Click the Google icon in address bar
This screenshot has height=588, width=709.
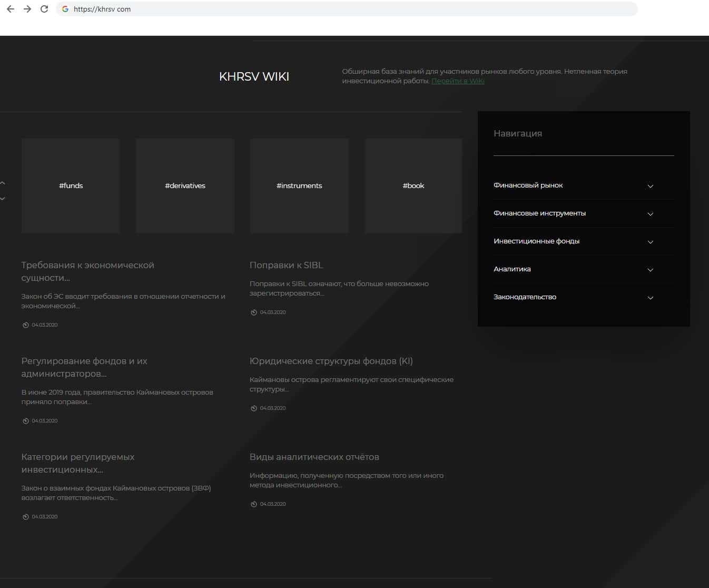click(65, 9)
